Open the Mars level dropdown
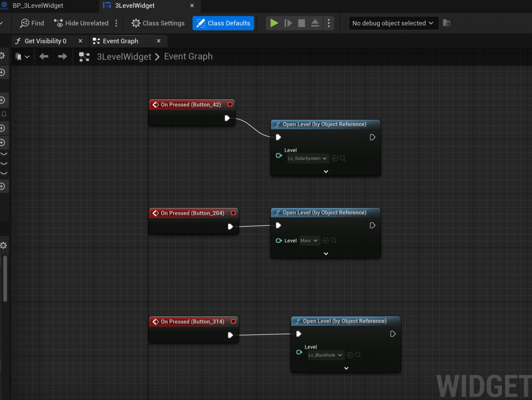 (309, 240)
